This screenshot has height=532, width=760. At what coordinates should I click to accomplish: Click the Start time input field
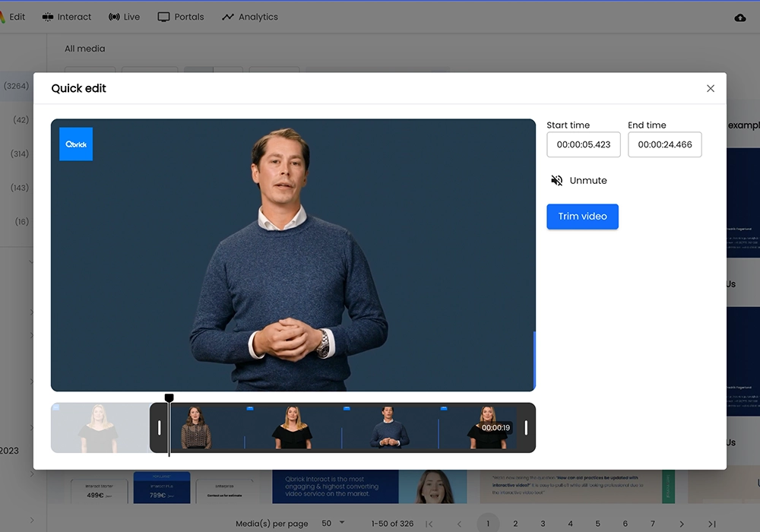[583, 144]
